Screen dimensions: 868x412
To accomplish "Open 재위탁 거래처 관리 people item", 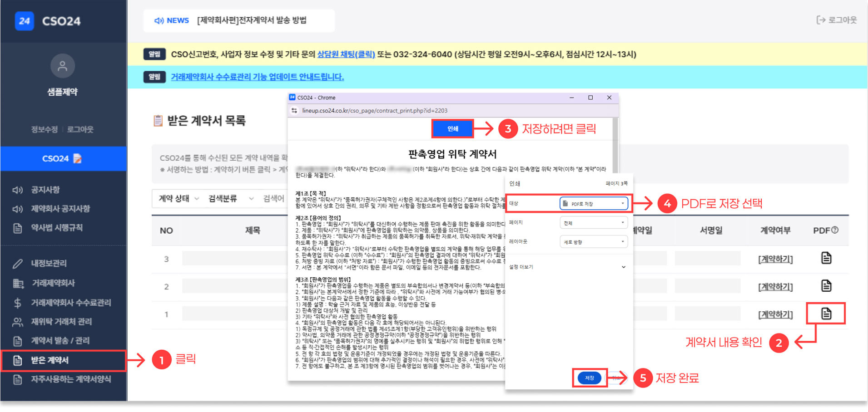I will 52,322.
